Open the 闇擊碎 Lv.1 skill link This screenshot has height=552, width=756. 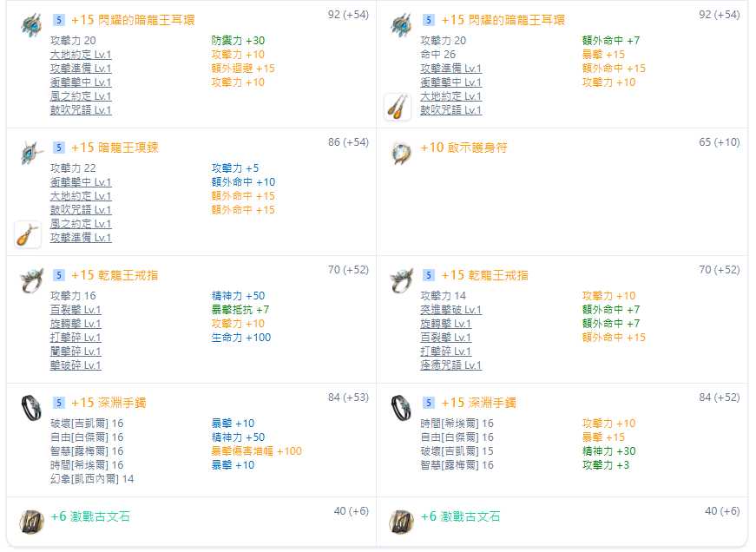pos(76,352)
